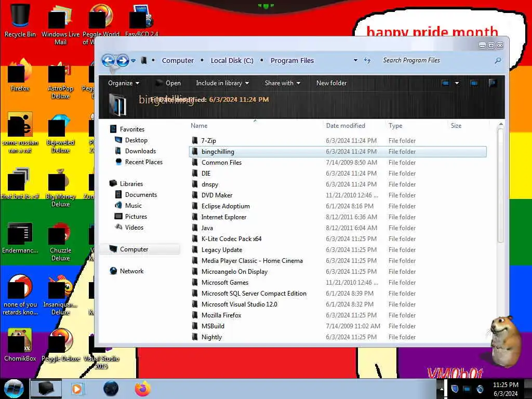Sort by the Type column header
The width and height of the screenshot is (532, 399).
pos(395,126)
